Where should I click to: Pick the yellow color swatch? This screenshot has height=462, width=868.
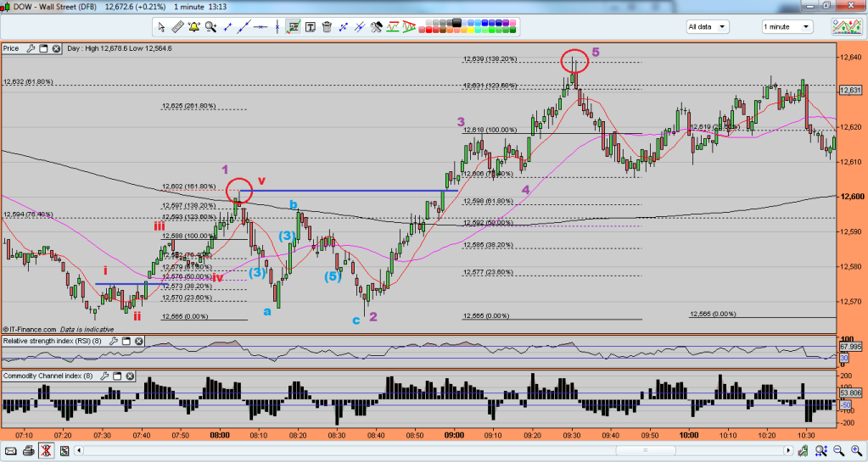click(471, 30)
